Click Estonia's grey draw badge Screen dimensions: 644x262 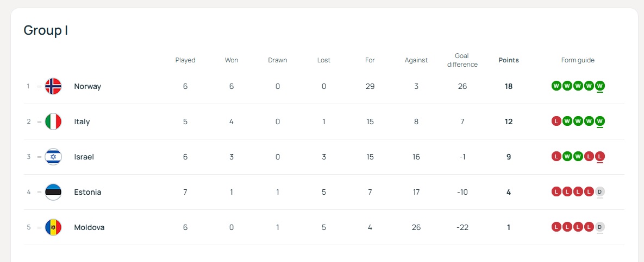point(599,191)
